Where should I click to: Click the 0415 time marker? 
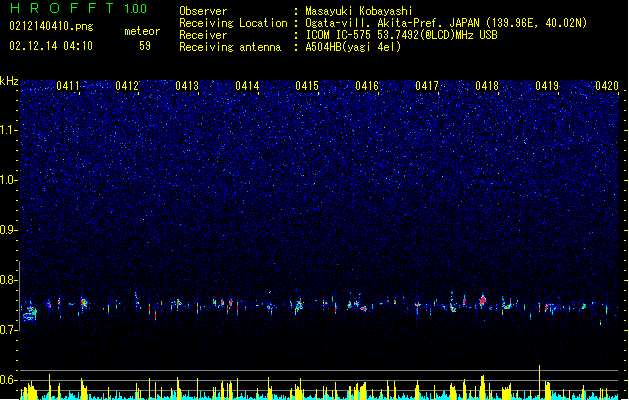[307, 86]
